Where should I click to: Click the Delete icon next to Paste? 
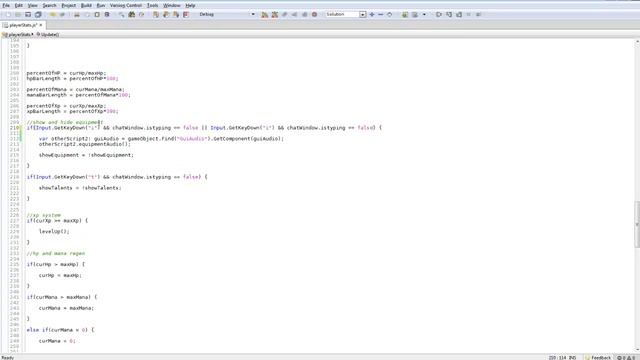(x=107, y=15)
